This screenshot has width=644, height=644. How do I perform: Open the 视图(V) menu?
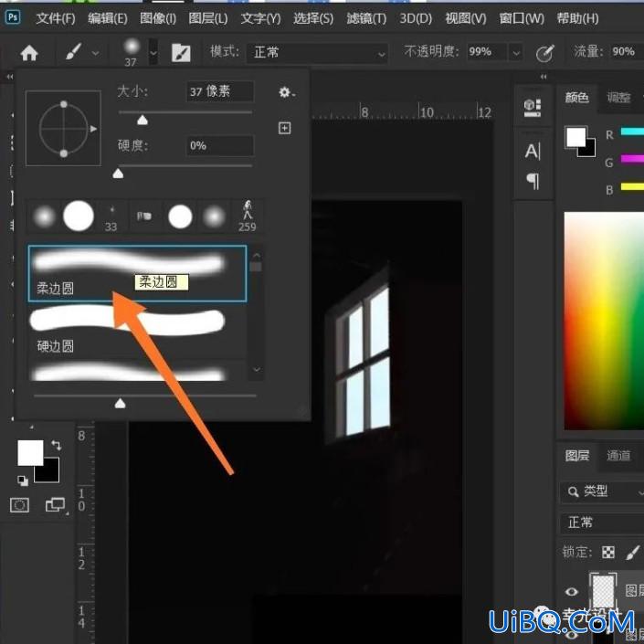point(466,18)
